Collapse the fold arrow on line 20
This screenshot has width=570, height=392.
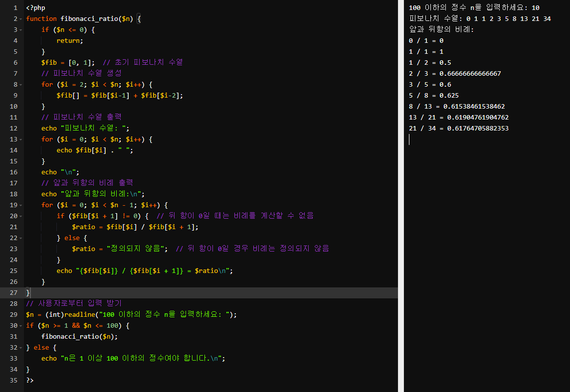(x=21, y=216)
